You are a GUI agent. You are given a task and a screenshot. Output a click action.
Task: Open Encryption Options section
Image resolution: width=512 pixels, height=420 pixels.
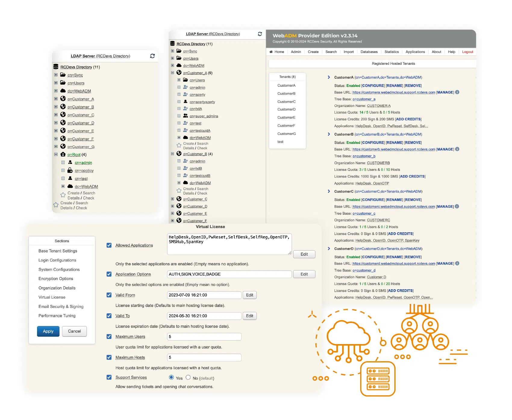click(56, 278)
